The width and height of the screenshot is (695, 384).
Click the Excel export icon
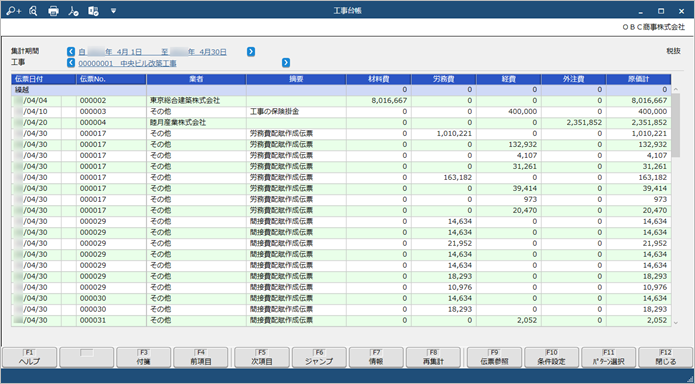coord(93,11)
